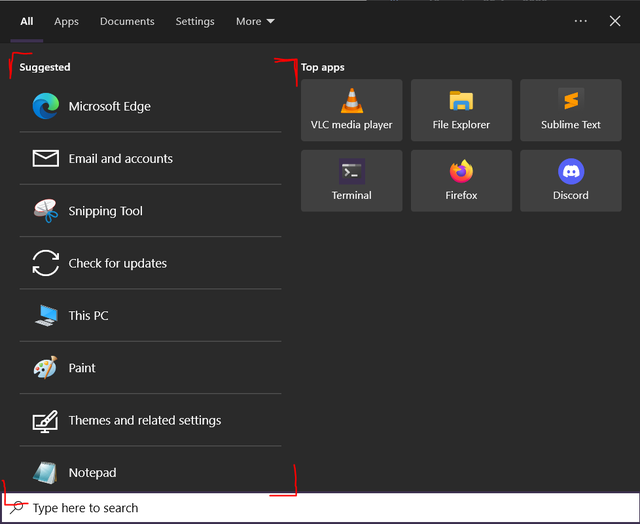
Task: Click the Discord logo icon
Action: point(571,171)
